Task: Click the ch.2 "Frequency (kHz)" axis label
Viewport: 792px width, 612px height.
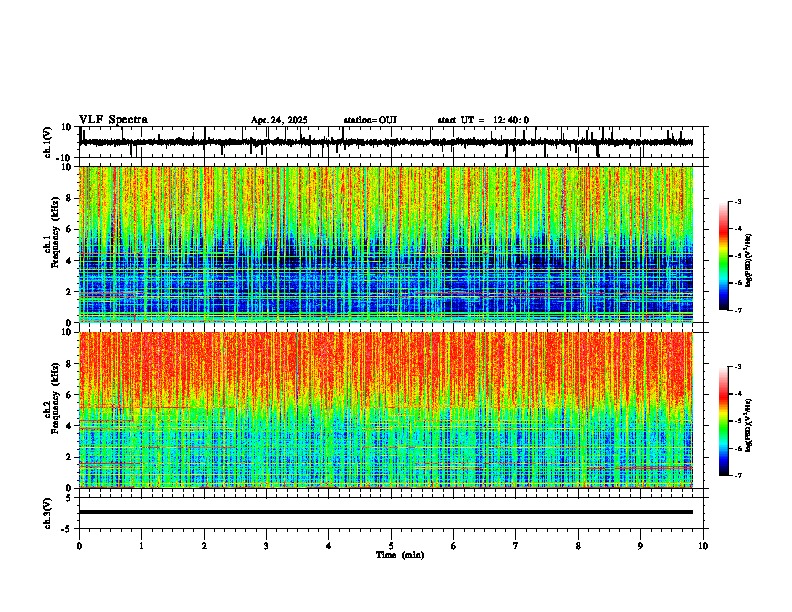Action: 55,398
